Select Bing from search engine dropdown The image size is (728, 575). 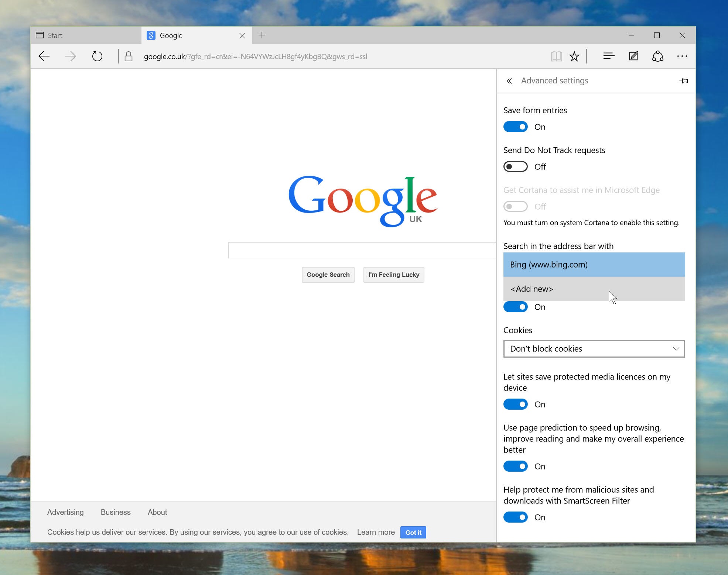click(x=593, y=265)
